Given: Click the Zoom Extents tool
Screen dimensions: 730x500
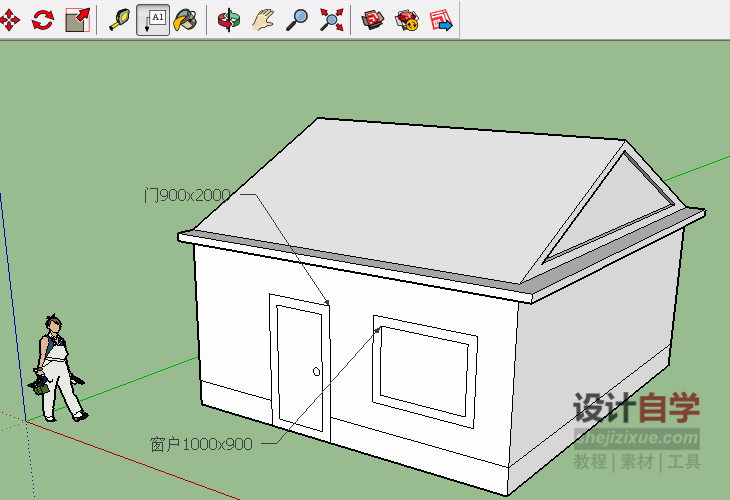Looking at the screenshot, I should coord(331,20).
